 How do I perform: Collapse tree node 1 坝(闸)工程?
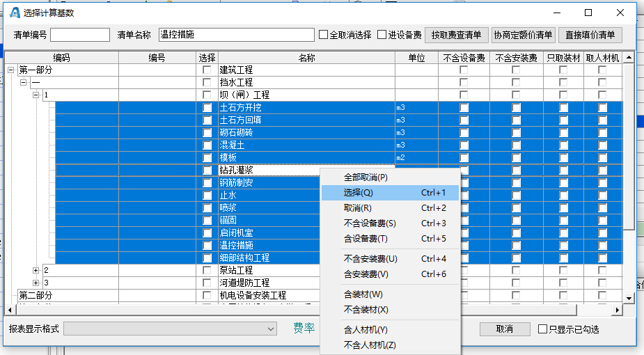[36, 95]
